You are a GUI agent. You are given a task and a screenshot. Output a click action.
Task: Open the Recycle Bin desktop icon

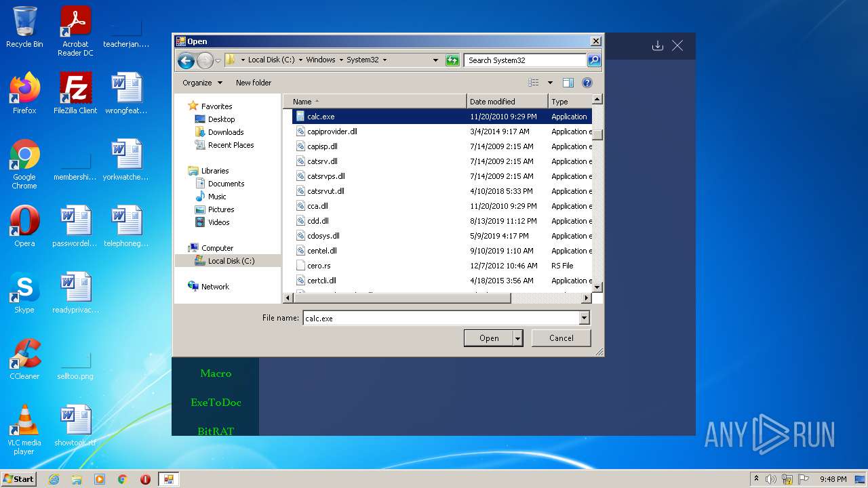coord(24,27)
